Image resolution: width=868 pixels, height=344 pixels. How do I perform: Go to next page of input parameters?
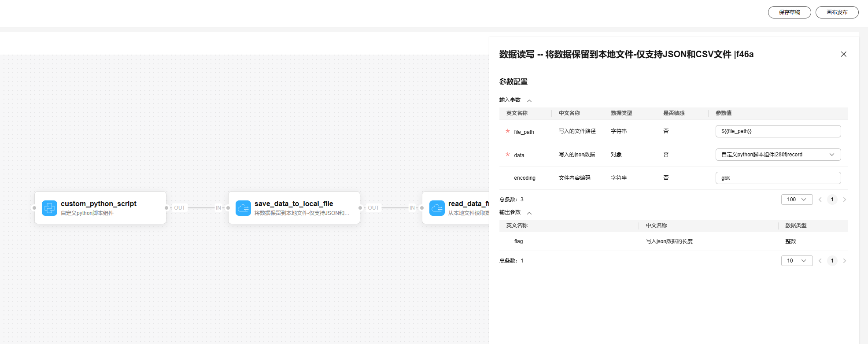(844, 200)
